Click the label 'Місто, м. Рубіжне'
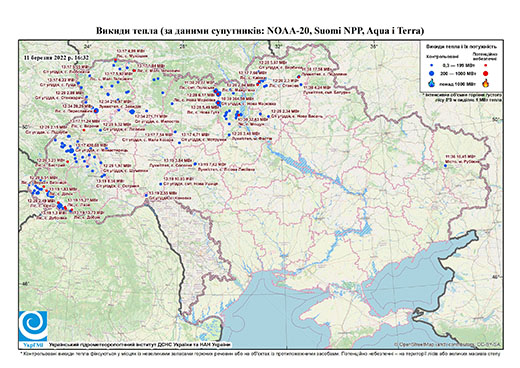This screenshot has width=520, height=368. (463, 162)
